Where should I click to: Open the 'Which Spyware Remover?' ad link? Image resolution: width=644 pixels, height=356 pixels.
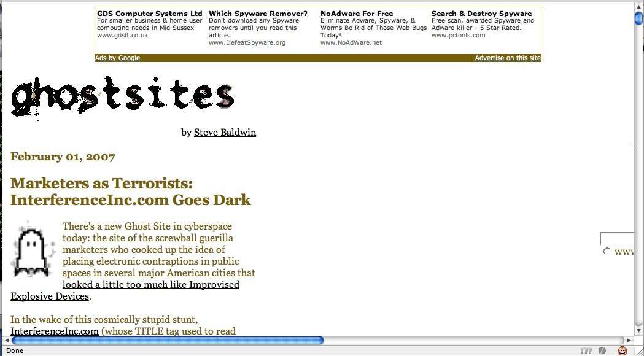coord(258,14)
